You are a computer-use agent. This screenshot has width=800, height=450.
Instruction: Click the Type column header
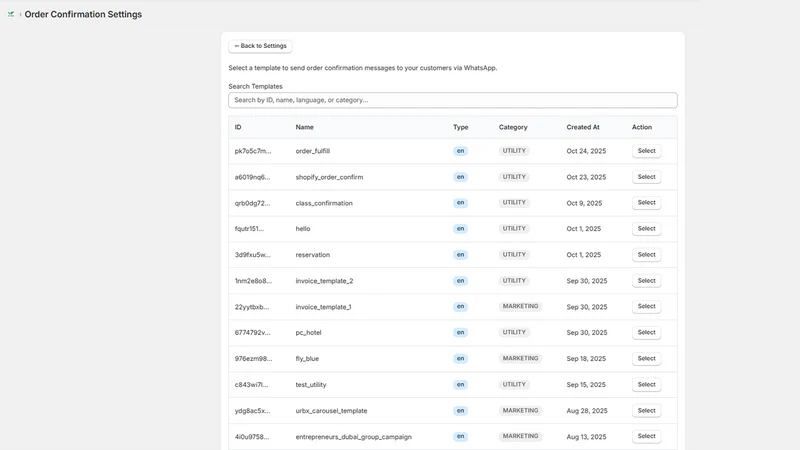tap(460, 127)
